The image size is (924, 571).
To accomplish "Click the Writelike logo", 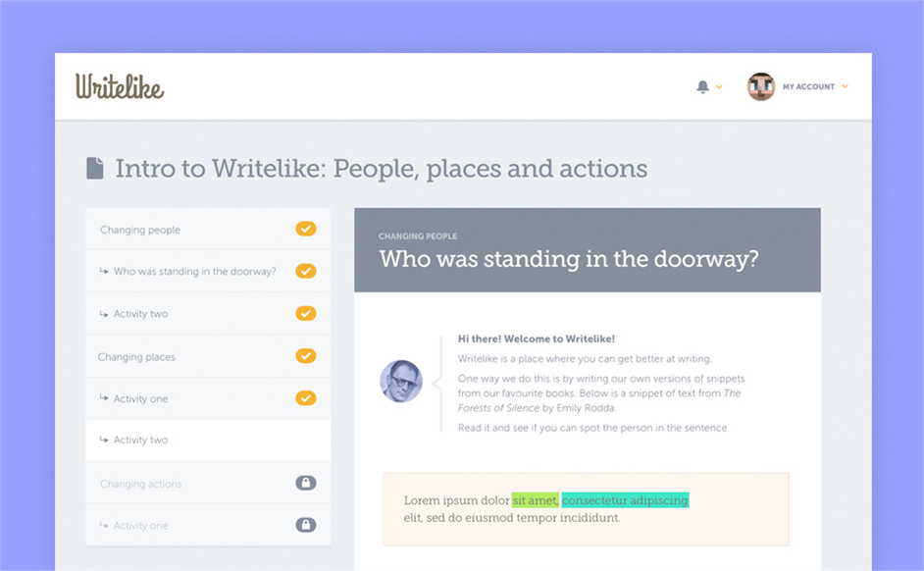I will tap(120, 86).
